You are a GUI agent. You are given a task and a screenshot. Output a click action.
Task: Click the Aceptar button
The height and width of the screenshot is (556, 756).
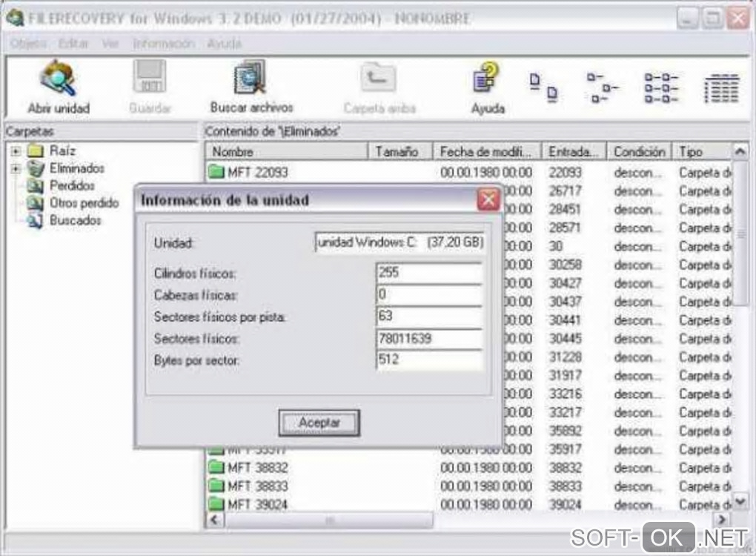coord(319,423)
